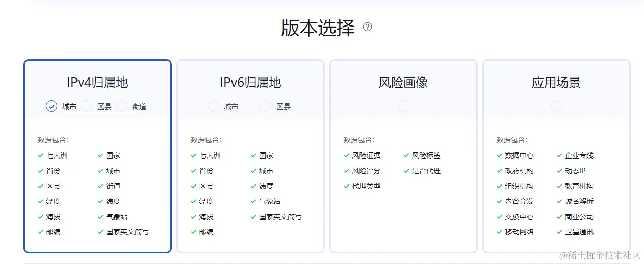Toggle the 风险画像 selection circle
Image resolution: width=644 pixels, height=264 pixels.
pos(404,106)
